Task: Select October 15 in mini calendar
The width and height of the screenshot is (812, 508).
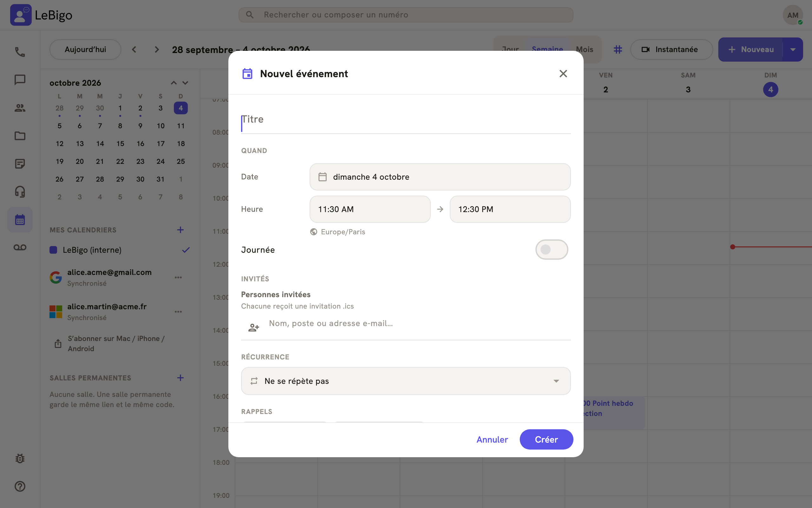Action: coord(120,144)
